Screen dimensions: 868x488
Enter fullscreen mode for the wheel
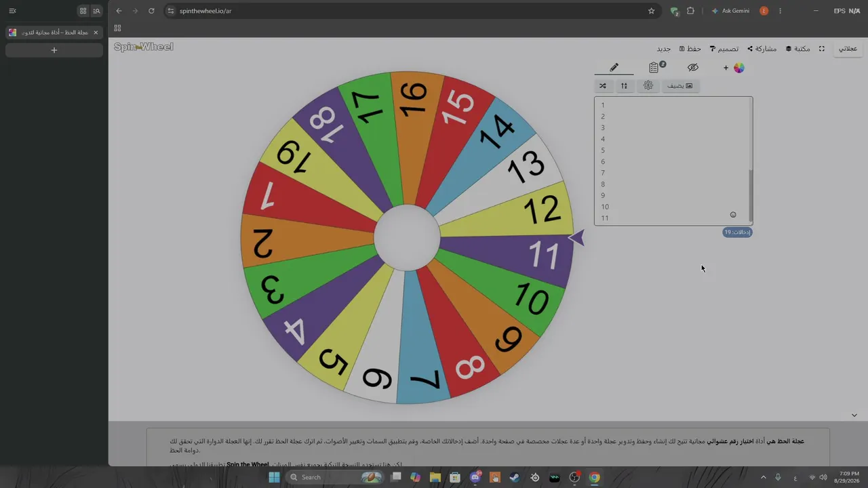(822, 49)
